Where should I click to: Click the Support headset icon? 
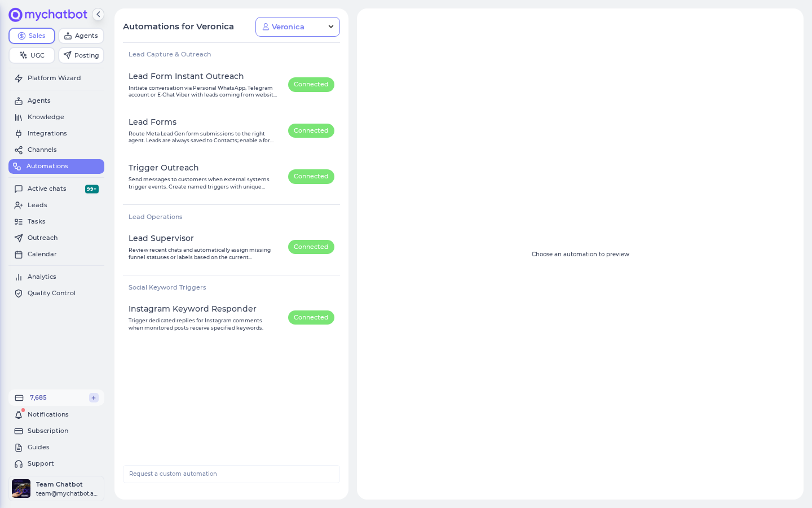[19, 464]
